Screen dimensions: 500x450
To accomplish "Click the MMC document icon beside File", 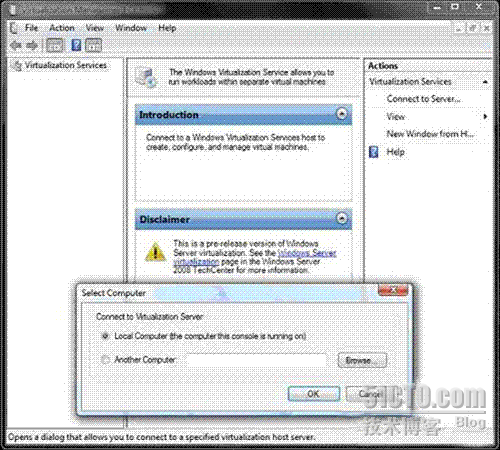I will 14,28.
